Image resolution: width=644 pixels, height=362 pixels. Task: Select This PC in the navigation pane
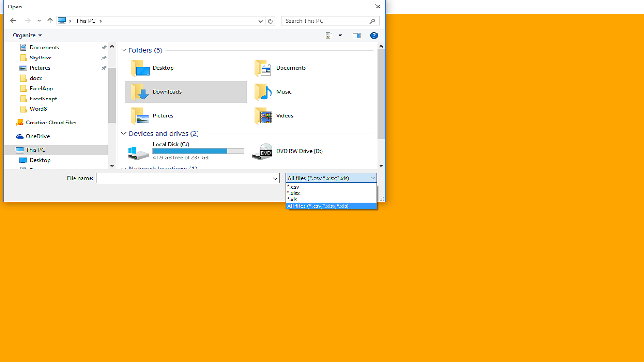tap(35, 149)
